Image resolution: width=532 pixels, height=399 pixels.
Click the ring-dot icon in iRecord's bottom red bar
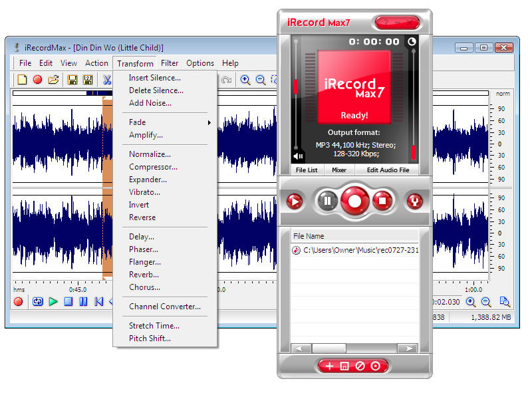[376, 366]
